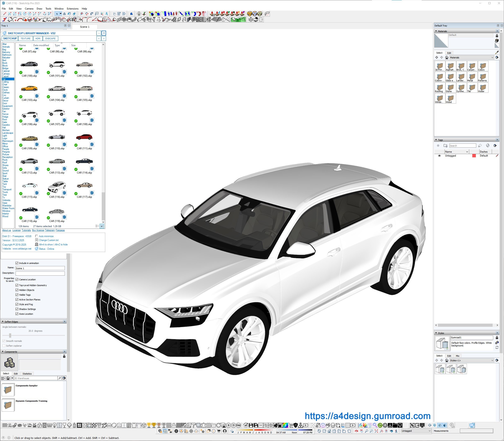Toggle the Shadow Settings checkbox
The image size is (504, 441).
(x=17, y=309)
